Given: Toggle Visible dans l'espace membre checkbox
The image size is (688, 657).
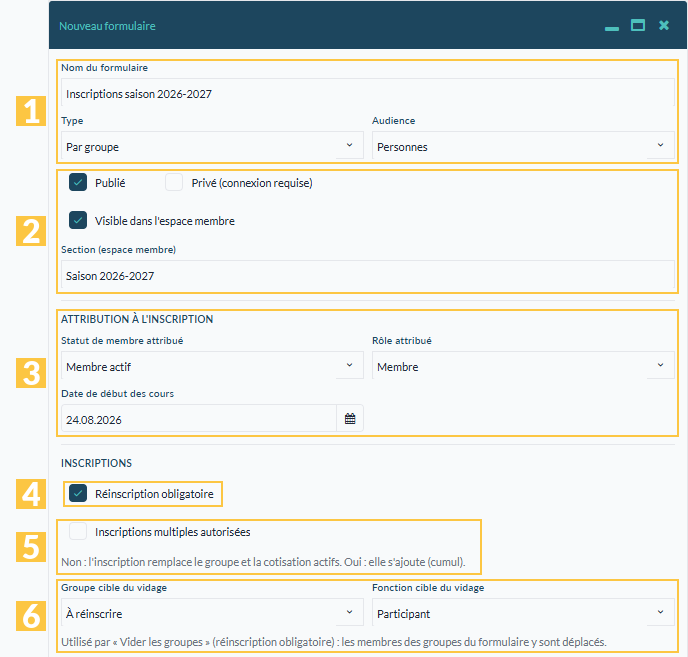Looking at the screenshot, I should coord(78,220).
